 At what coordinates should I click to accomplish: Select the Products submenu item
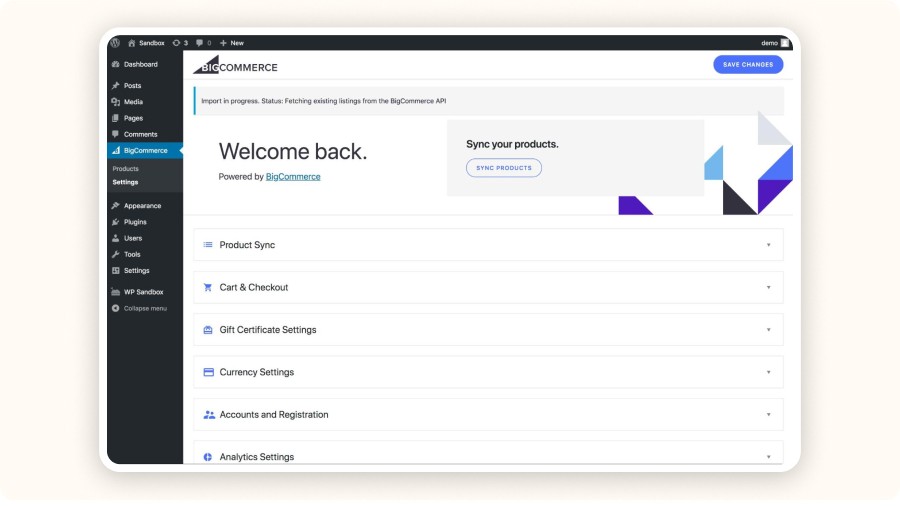[x=126, y=169]
